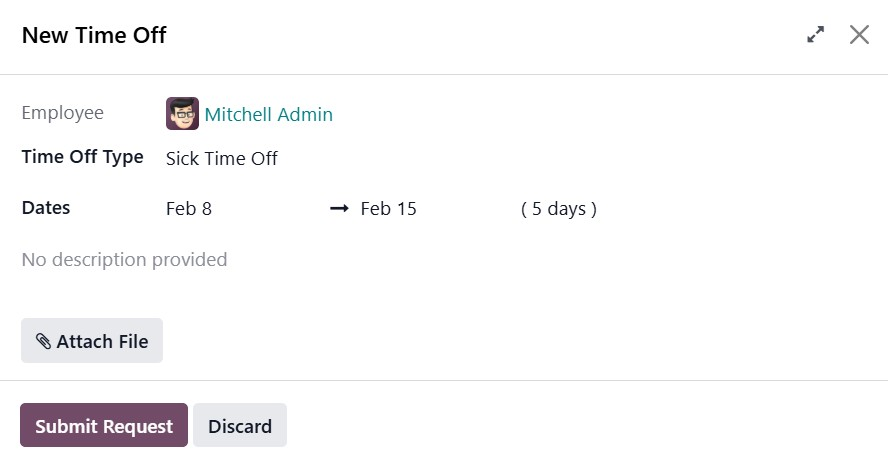The width and height of the screenshot is (888, 464).
Task: Expand the dialog to full screen
Action: 816,35
